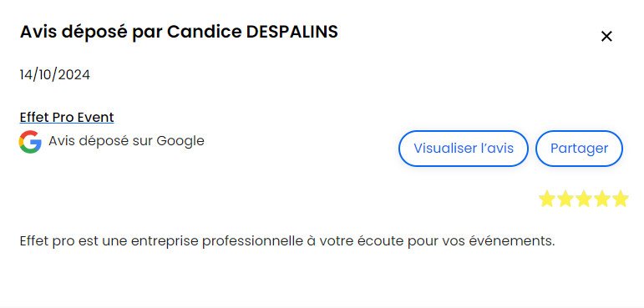Click the review date 14/10/2024
Image resolution: width=644 pixels, height=308 pixels.
tap(55, 75)
